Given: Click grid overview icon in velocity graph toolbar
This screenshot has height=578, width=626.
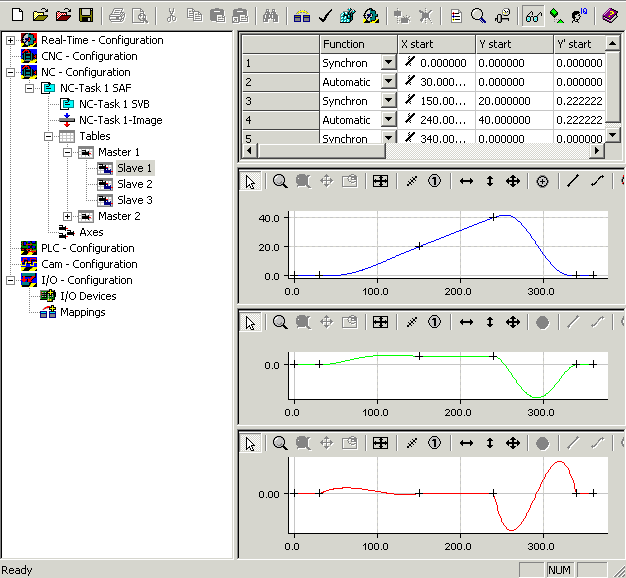Looking at the screenshot, I should pos(380,323).
